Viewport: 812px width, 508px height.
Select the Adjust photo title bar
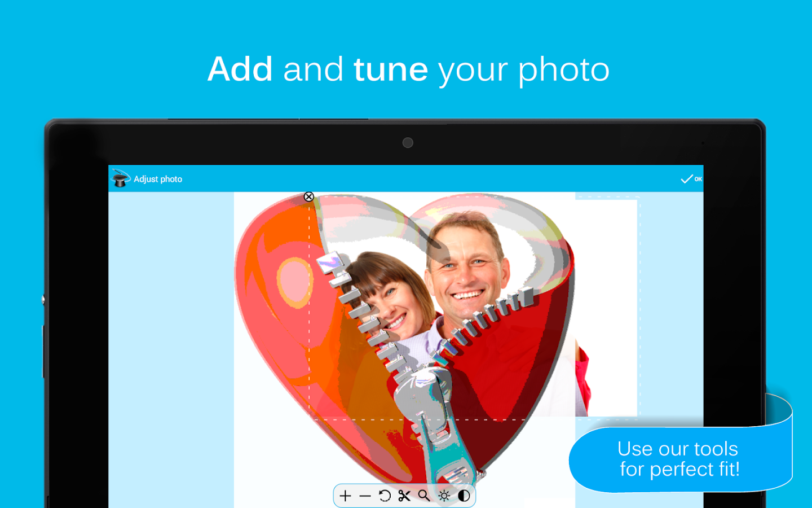click(157, 179)
